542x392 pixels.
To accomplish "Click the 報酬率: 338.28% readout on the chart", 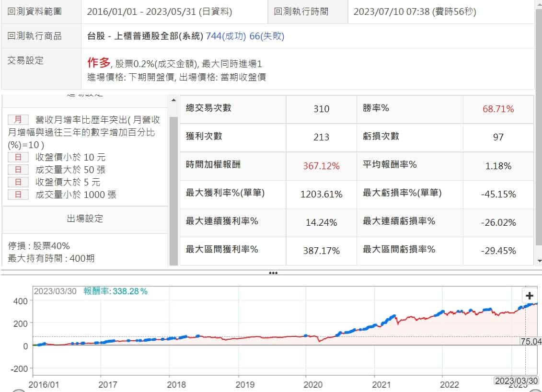I will (x=115, y=291).
